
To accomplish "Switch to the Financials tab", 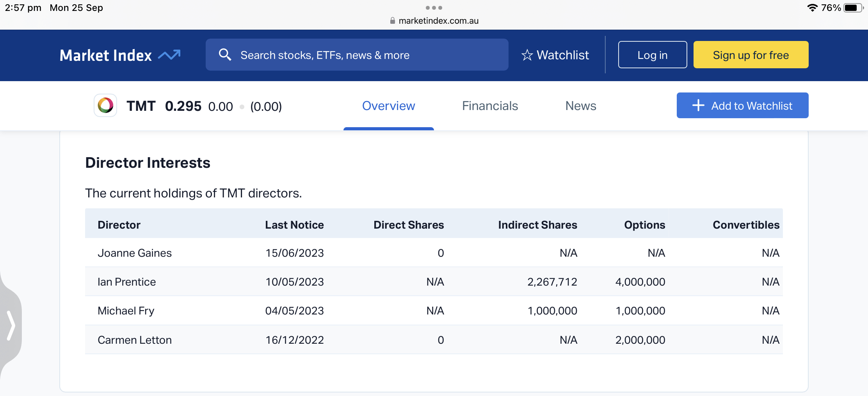I will [490, 106].
